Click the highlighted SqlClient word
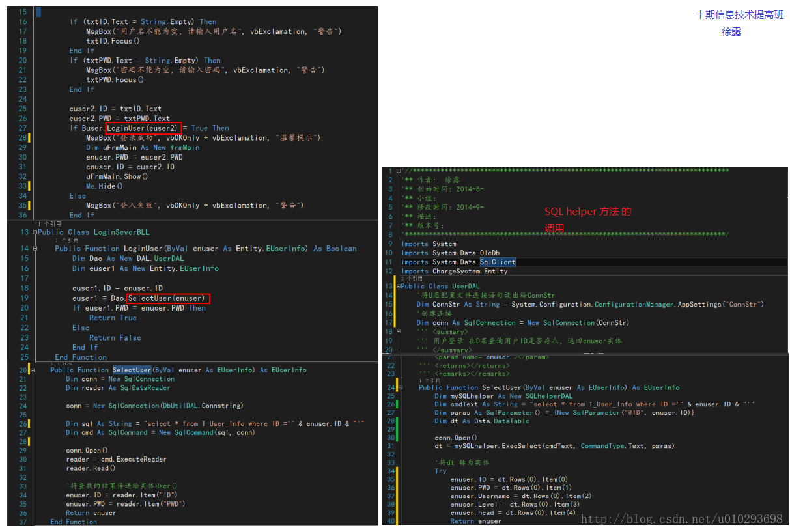 coord(498,262)
